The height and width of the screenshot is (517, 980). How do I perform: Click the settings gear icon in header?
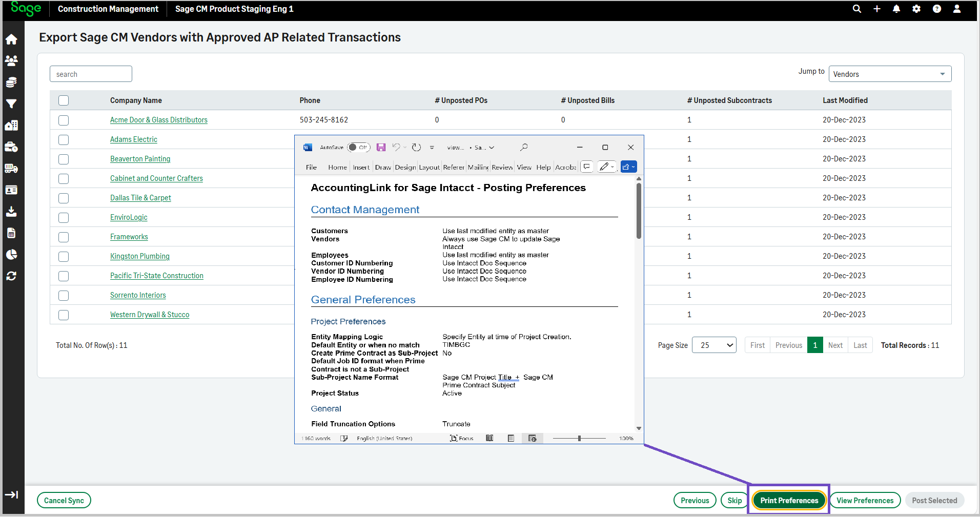click(x=916, y=9)
